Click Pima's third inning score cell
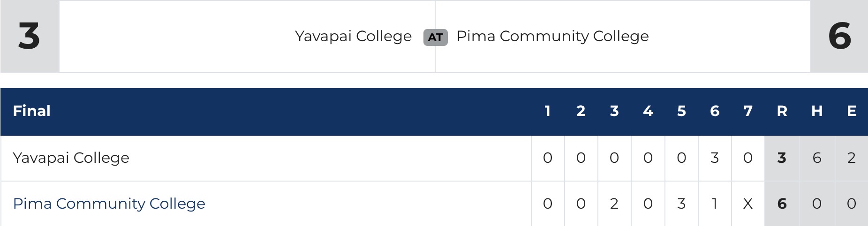 point(614,204)
